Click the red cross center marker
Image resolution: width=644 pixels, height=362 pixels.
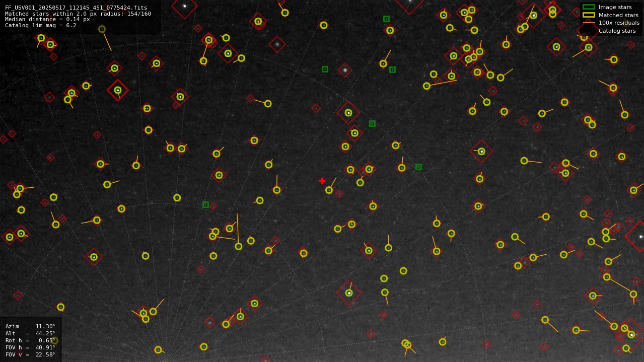[x=322, y=181]
